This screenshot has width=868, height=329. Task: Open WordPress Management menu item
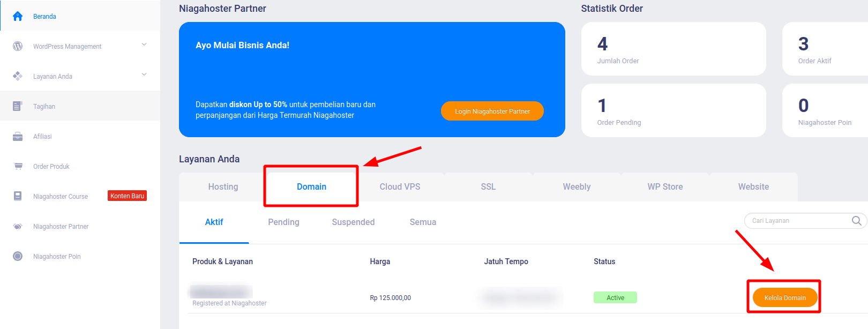pos(80,46)
